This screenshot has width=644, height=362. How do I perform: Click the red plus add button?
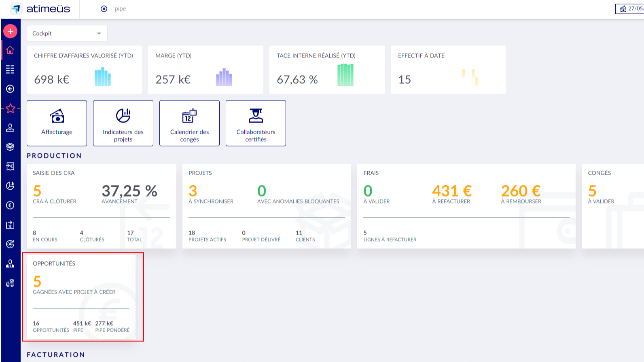(11, 31)
